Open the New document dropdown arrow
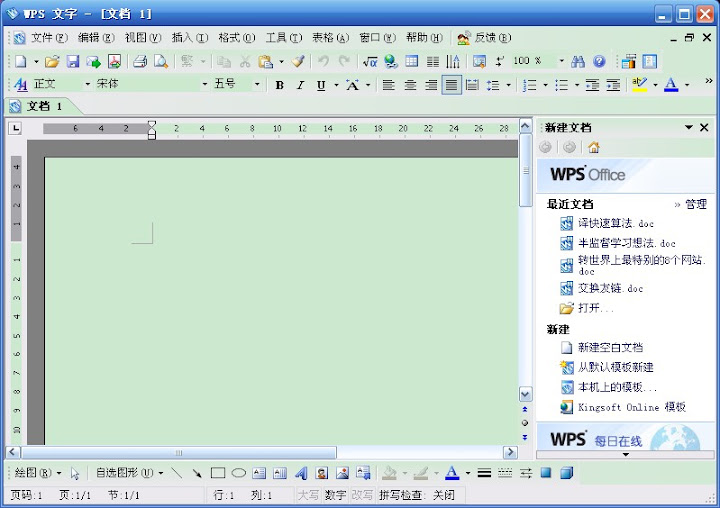Viewport: 720px width, 508px height. (x=36, y=62)
